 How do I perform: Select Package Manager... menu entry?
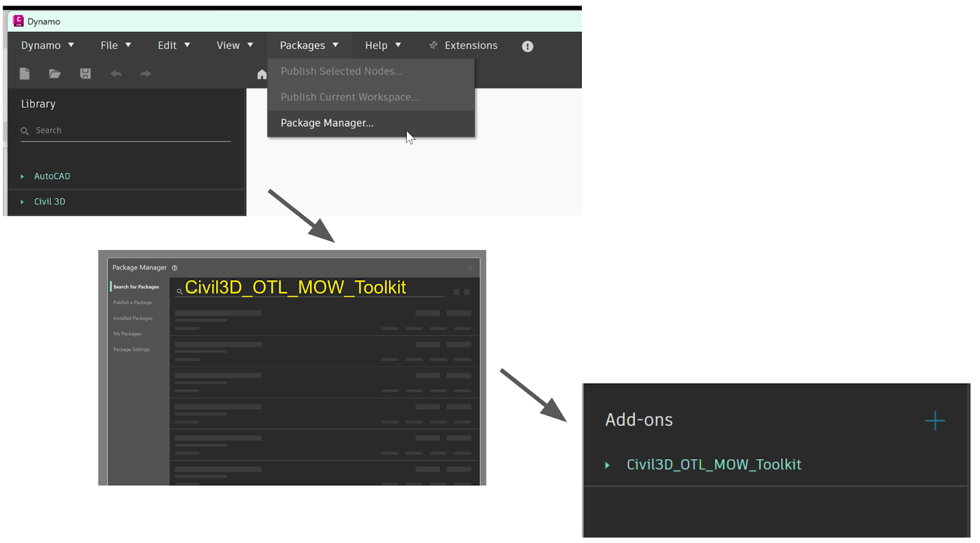coord(371,123)
